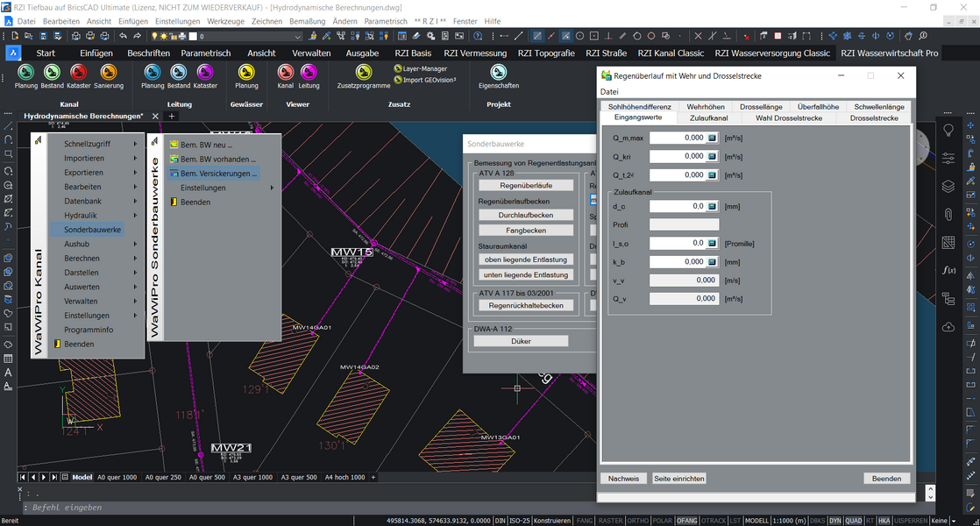
Task: Select 'Bem. Versickerungen ...' menu entry
Action: click(217, 174)
